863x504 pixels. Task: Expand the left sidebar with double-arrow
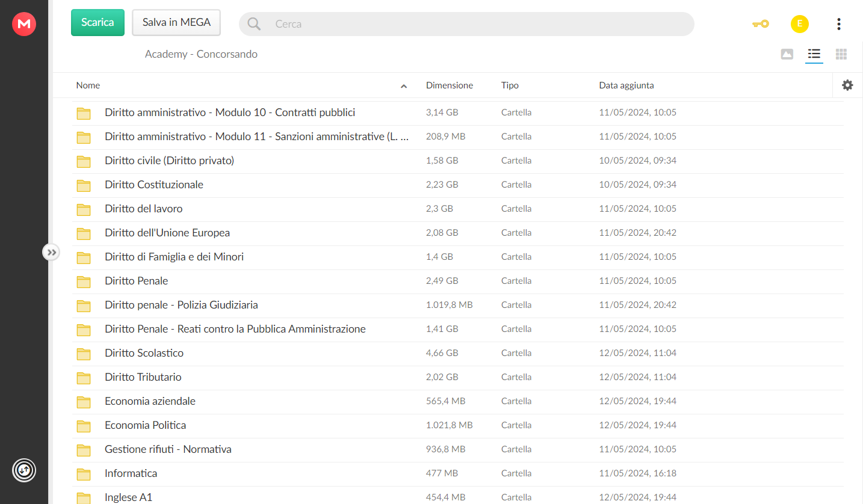[51, 253]
